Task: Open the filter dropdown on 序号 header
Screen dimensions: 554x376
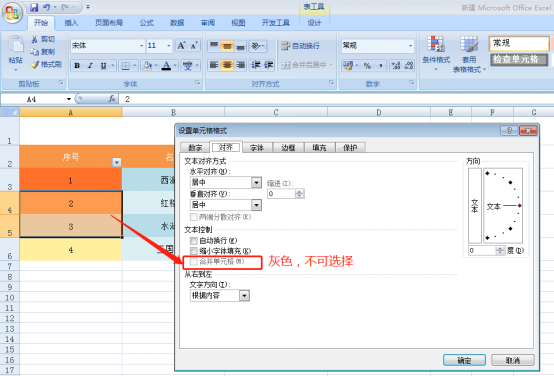Action: [x=117, y=162]
